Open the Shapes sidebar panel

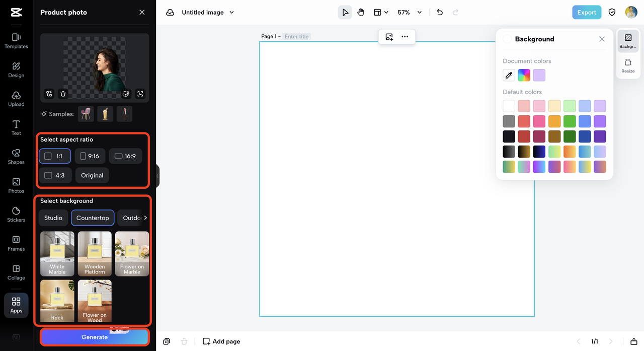[x=16, y=157]
